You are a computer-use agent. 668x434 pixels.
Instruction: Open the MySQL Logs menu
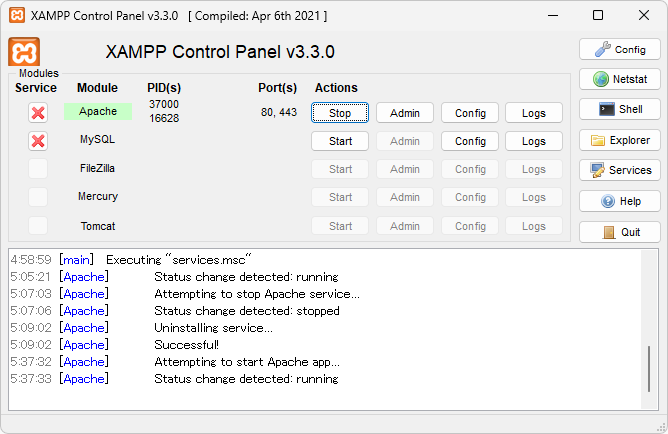click(x=534, y=141)
